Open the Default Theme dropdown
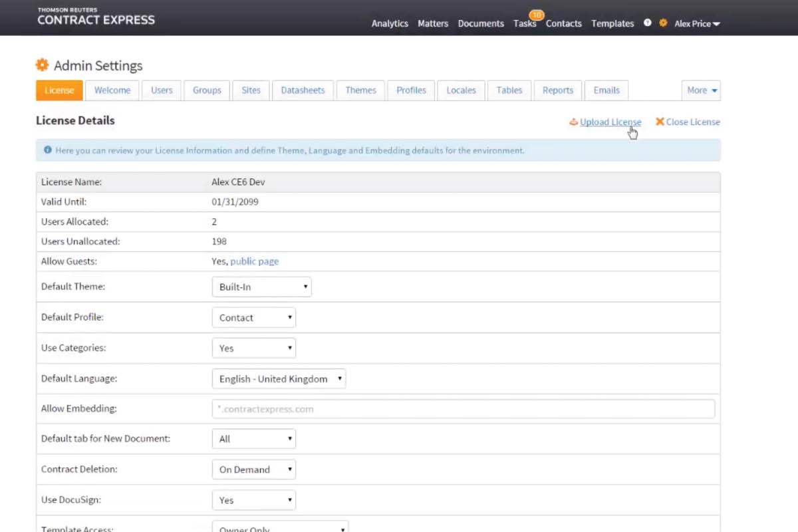 point(261,287)
